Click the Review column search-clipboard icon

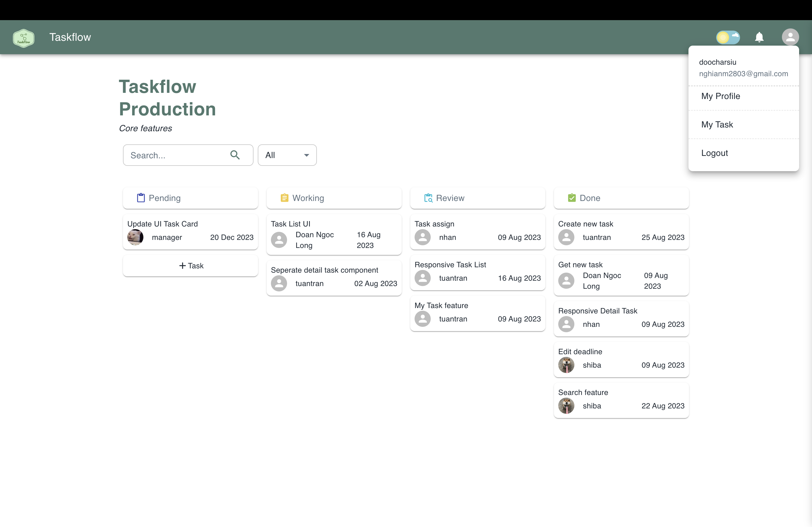(428, 198)
